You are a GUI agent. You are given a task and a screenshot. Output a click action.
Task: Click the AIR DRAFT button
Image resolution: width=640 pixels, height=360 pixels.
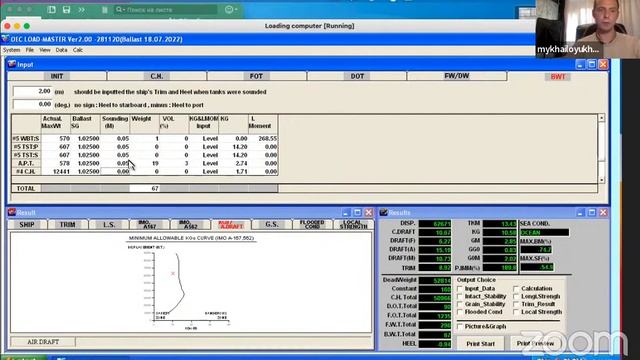(43, 342)
